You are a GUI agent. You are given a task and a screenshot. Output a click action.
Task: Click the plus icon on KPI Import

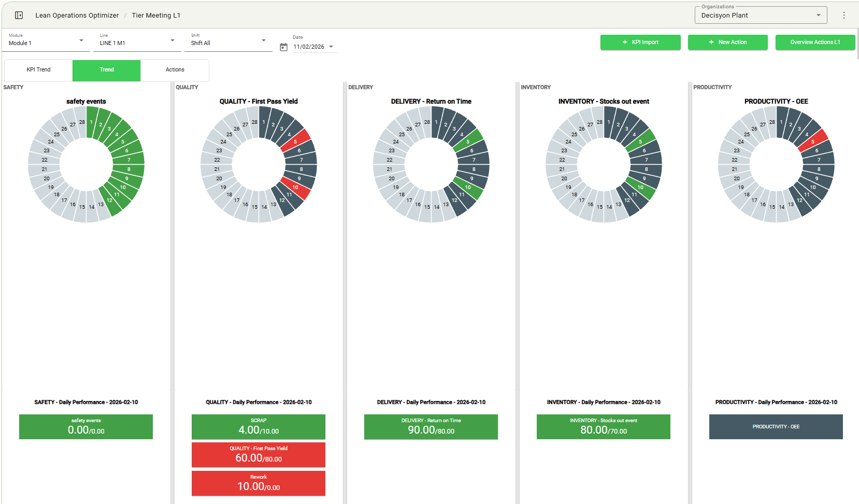click(625, 42)
